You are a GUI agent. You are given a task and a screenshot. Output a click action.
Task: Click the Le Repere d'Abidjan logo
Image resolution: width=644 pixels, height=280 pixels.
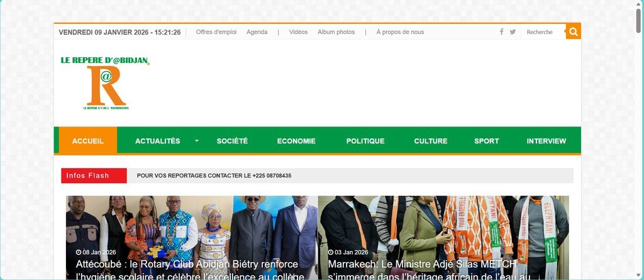click(105, 83)
